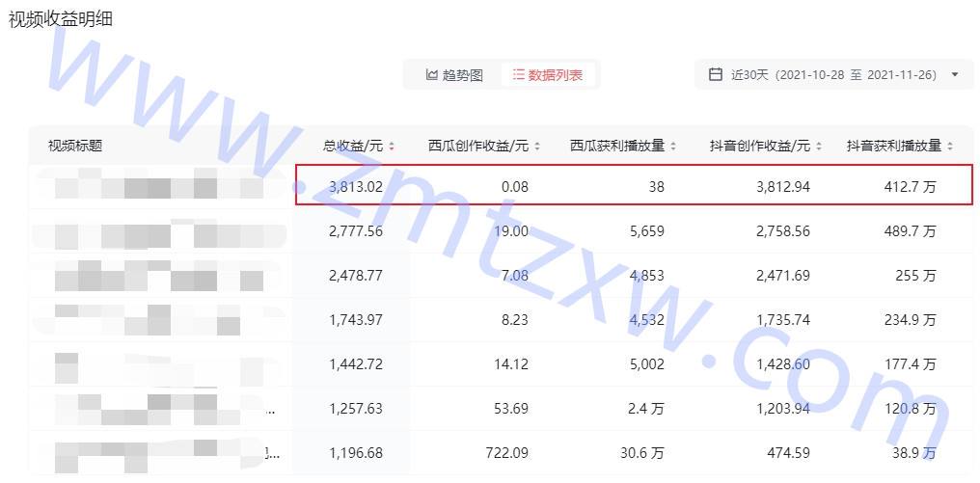The image size is (980, 483).
Task: Click Douyin play count 255 万
Action: (x=916, y=276)
